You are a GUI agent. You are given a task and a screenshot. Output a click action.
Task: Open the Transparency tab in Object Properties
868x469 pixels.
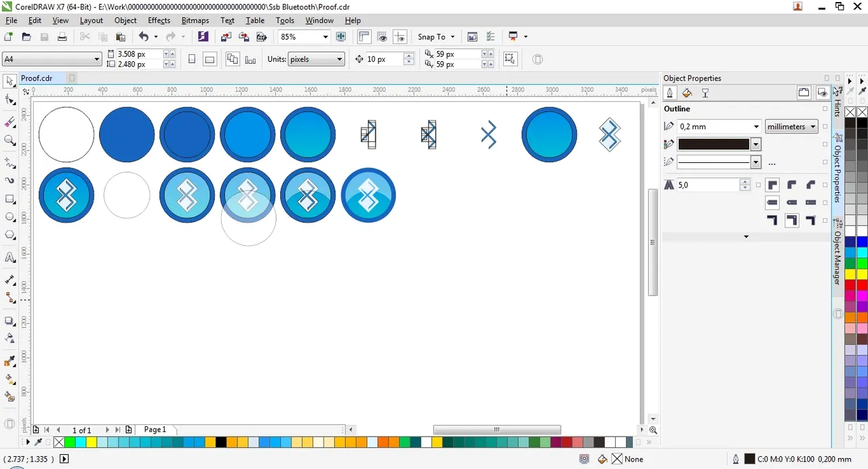[x=705, y=93]
